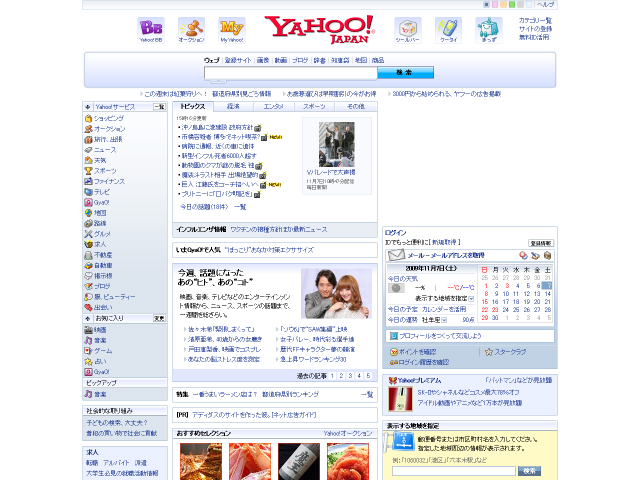
Task: Click the box icon at right of mail row
Action: pos(547,256)
